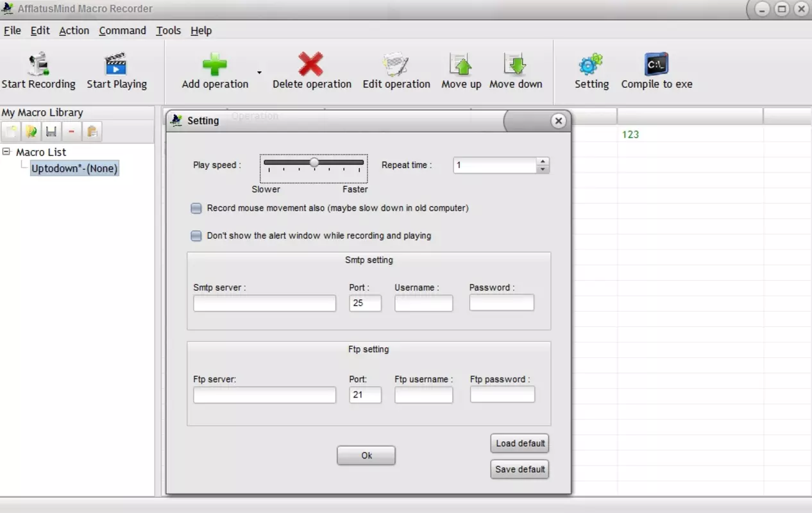Click the Edit operation icon
Image resolution: width=812 pixels, height=513 pixels.
coord(396,65)
